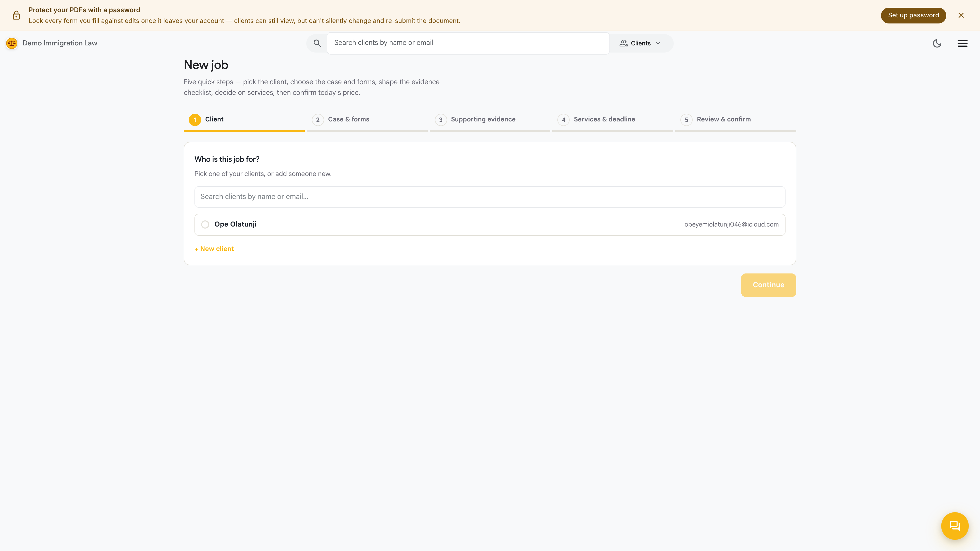Add a client via + New client

tap(214, 249)
